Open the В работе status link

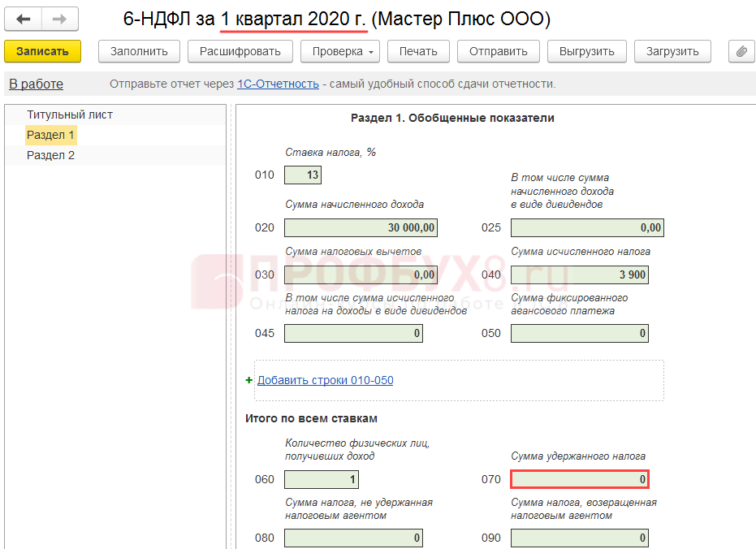[x=36, y=84]
